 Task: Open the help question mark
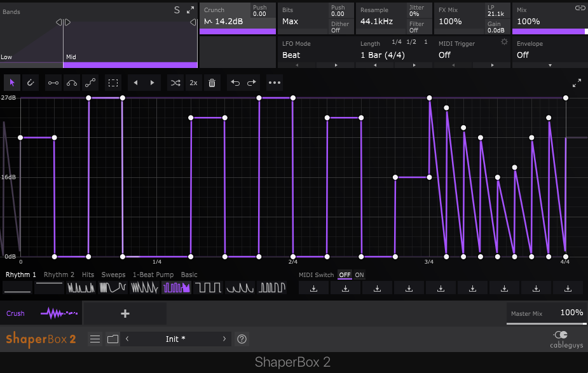(x=242, y=339)
